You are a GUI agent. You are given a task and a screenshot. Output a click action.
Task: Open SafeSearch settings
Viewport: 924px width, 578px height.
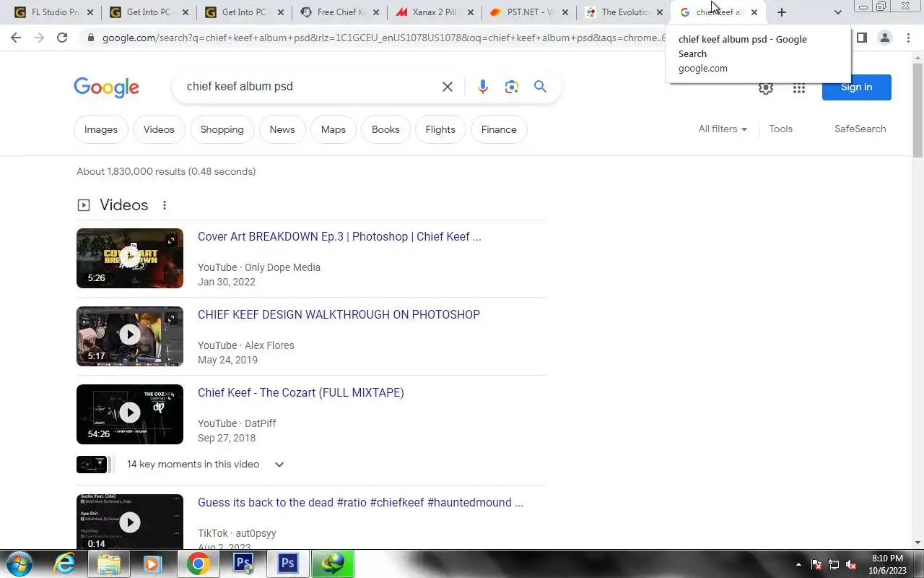(x=860, y=129)
